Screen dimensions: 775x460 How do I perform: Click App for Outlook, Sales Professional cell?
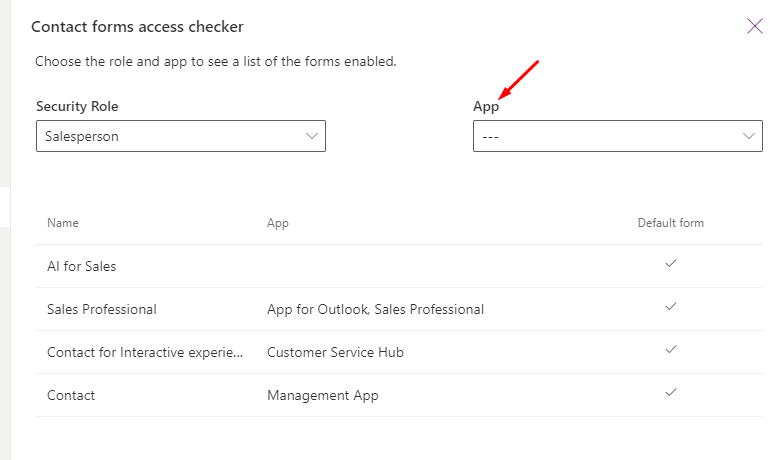click(x=376, y=309)
